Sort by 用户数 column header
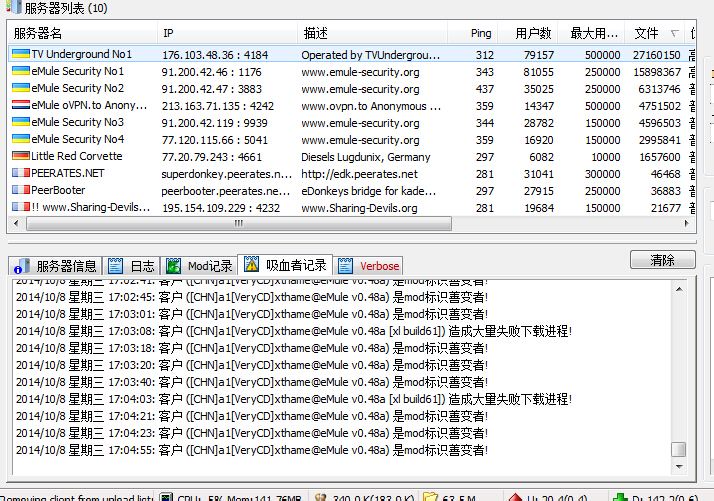Viewport: 714px width, 501px height. [x=528, y=33]
